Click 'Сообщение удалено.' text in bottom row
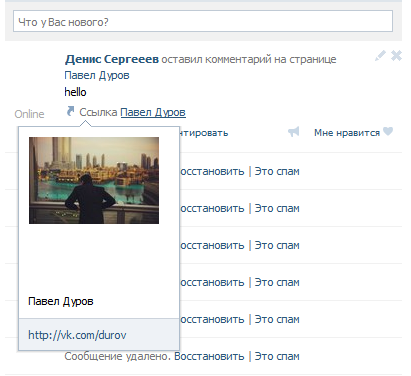The width and height of the screenshot is (411, 376). pyautogui.click(x=118, y=356)
